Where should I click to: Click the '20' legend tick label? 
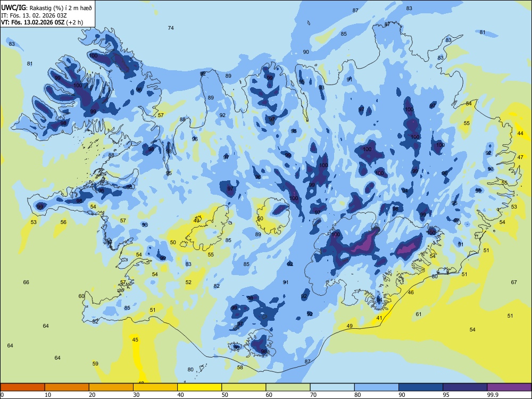click(92, 395)
